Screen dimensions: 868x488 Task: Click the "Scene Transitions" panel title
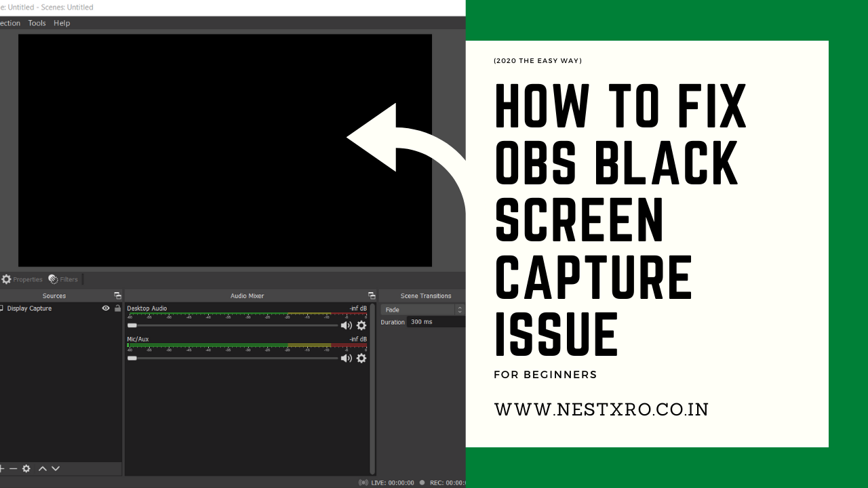point(426,296)
